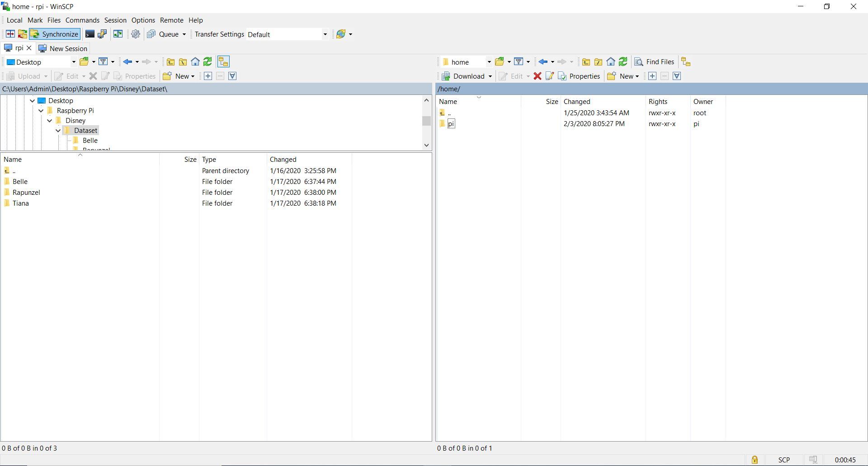
Task: Select the Rapunzel folder in local list
Action: click(26, 193)
